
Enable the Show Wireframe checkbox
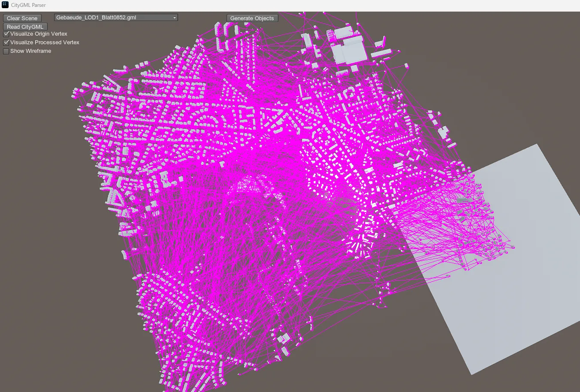tap(6, 51)
